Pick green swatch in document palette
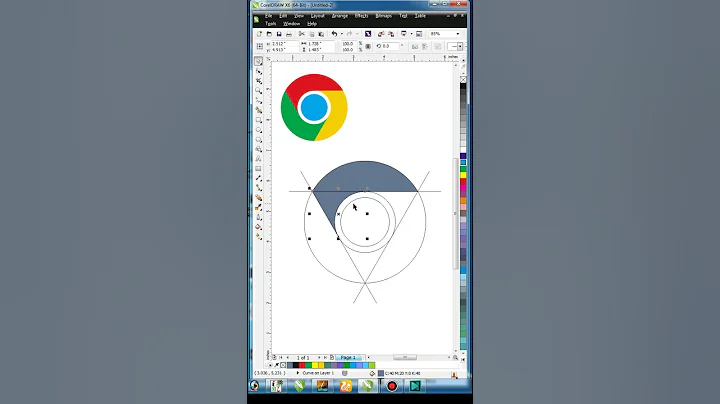This screenshot has width=720, height=404. (309, 365)
